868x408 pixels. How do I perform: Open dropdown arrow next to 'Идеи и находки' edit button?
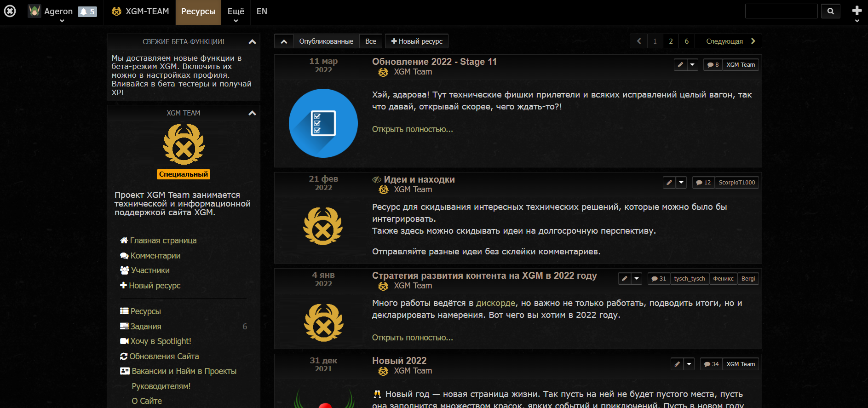coord(681,183)
